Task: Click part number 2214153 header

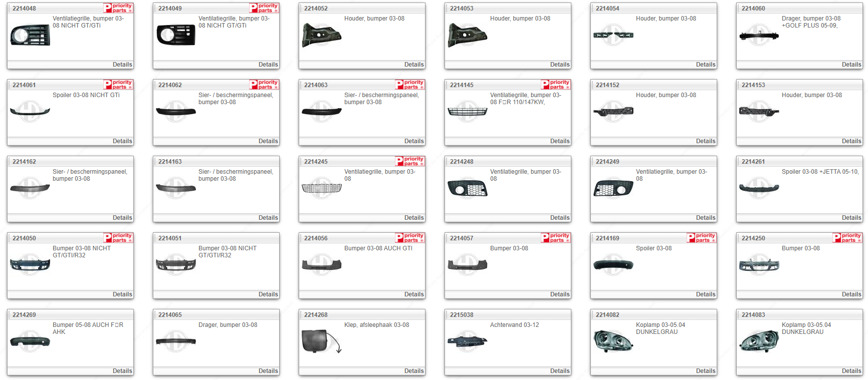Action: [753, 85]
